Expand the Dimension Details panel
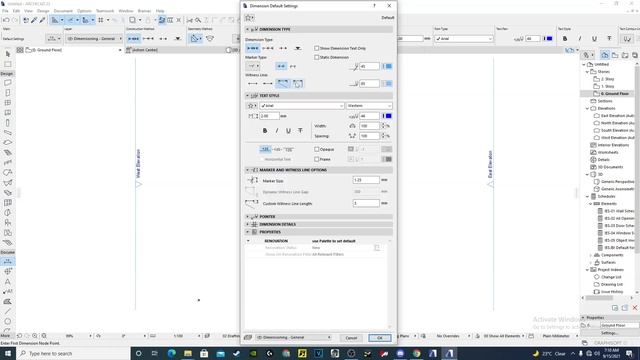Image resolution: width=640 pixels, height=360 pixels. (247, 224)
